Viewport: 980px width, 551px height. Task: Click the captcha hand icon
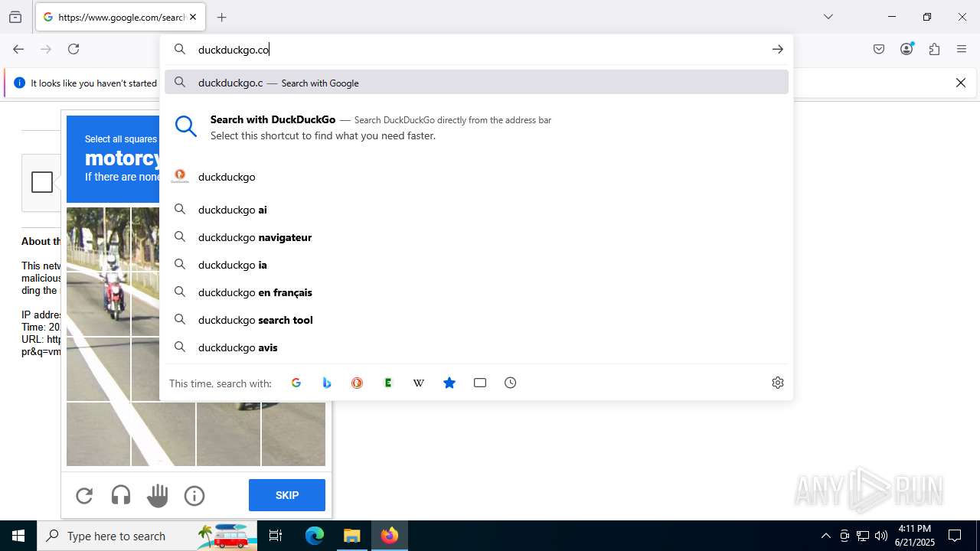click(x=158, y=496)
